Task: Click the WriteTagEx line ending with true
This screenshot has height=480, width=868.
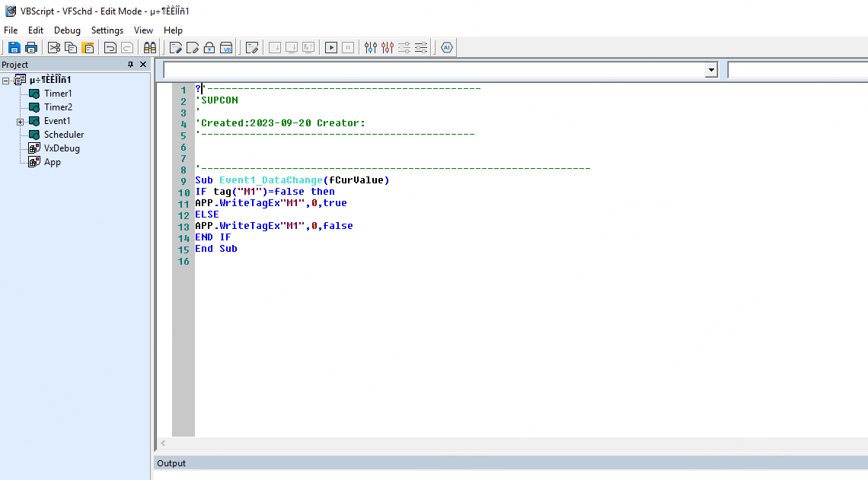Action: [271, 204]
